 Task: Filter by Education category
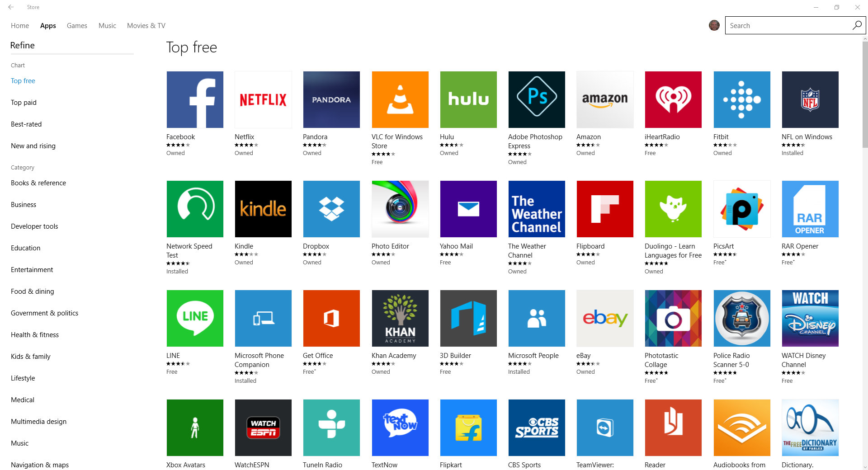pyautogui.click(x=26, y=248)
